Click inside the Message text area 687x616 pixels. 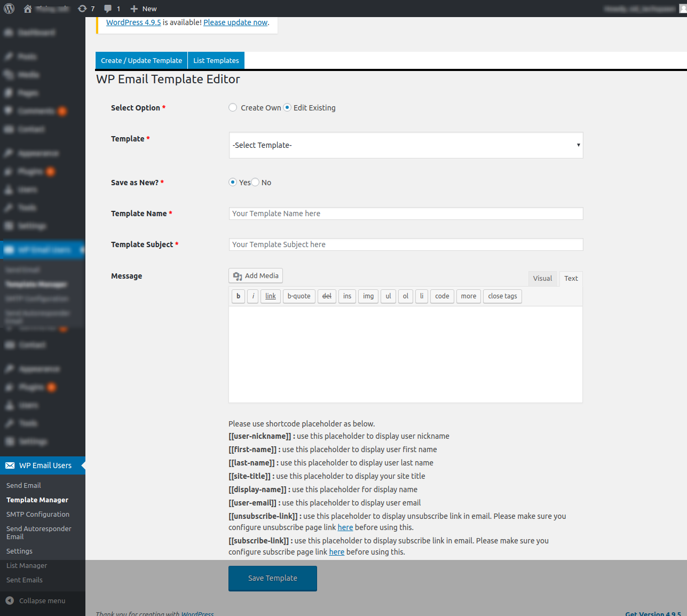(406, 354)
